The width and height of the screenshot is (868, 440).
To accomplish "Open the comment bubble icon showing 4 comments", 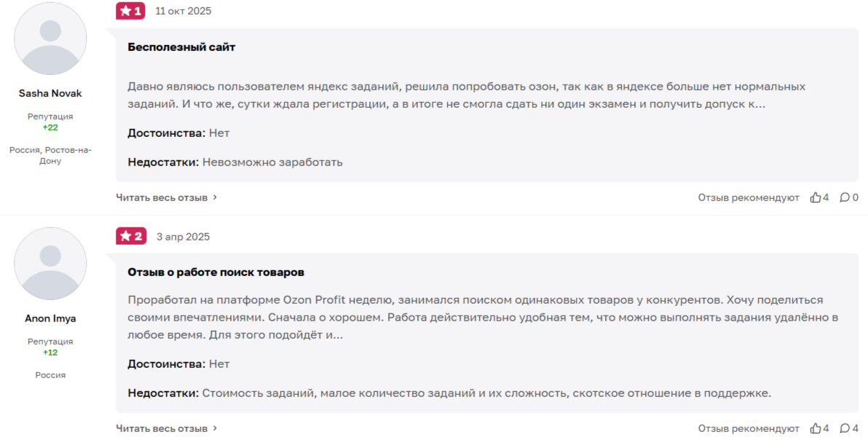I will click(x=845, y=428).
